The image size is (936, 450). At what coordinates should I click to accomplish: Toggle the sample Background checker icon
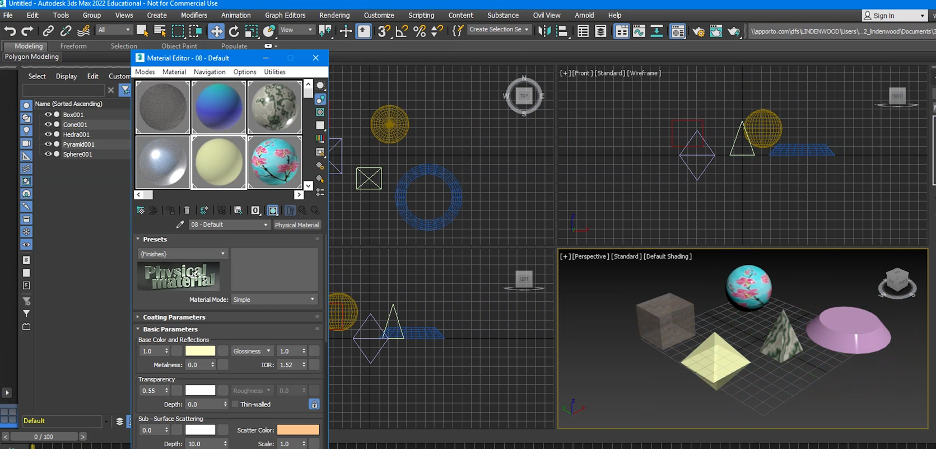coord(321,112)
